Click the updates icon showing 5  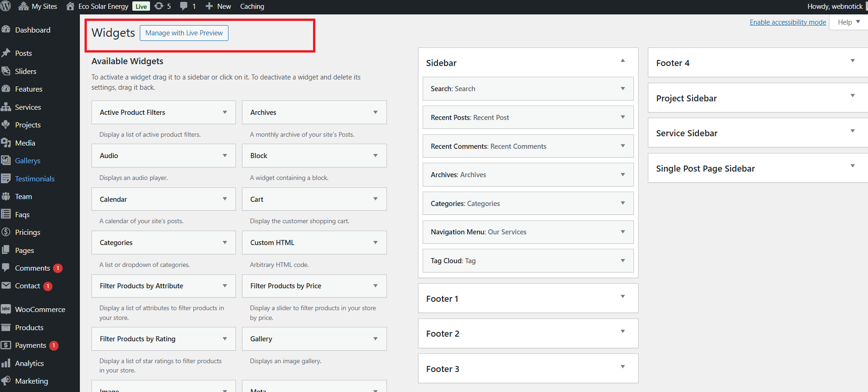click(x=159, y=6)
